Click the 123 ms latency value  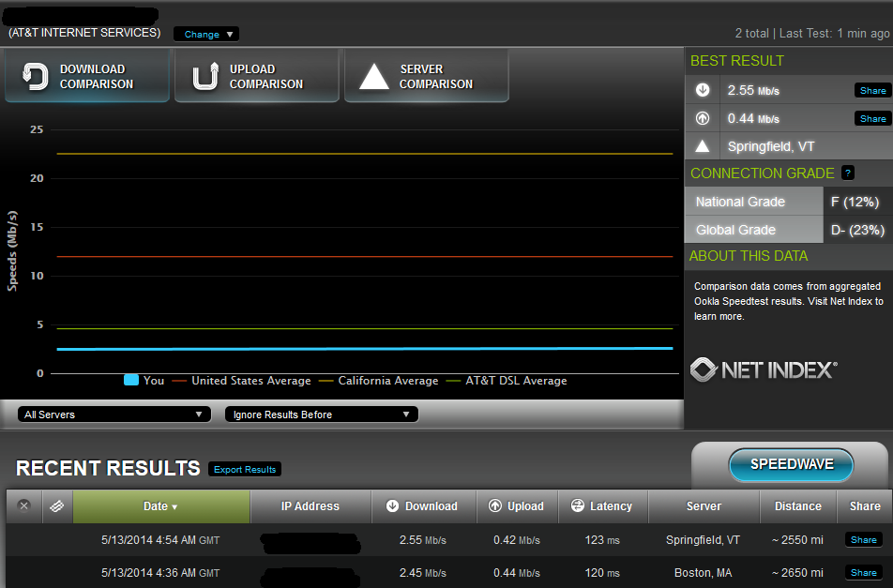pos(602,539)
